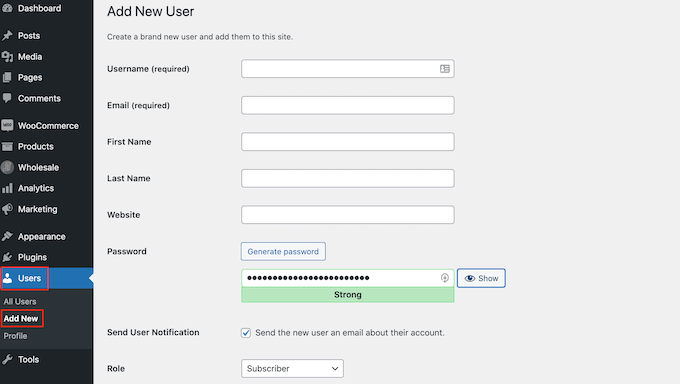680x384 pixels.
Task: Click the Plugins plug icon
Action: (x=7, y=257)
